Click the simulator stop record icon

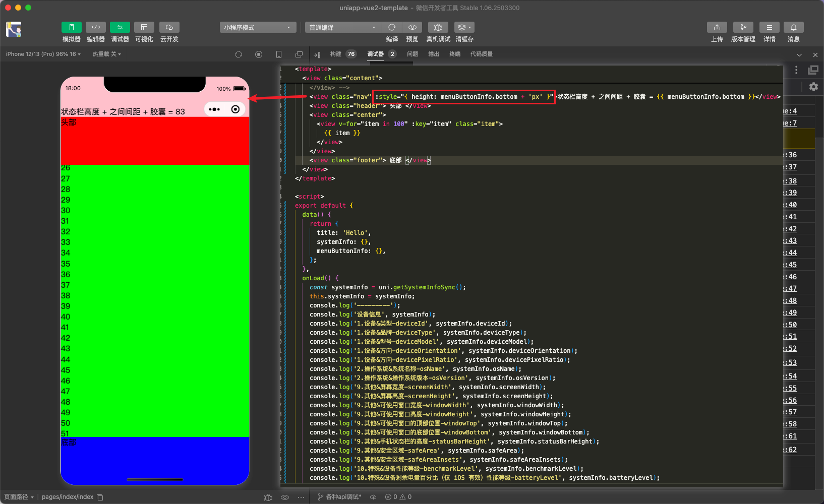click(259, 54)
